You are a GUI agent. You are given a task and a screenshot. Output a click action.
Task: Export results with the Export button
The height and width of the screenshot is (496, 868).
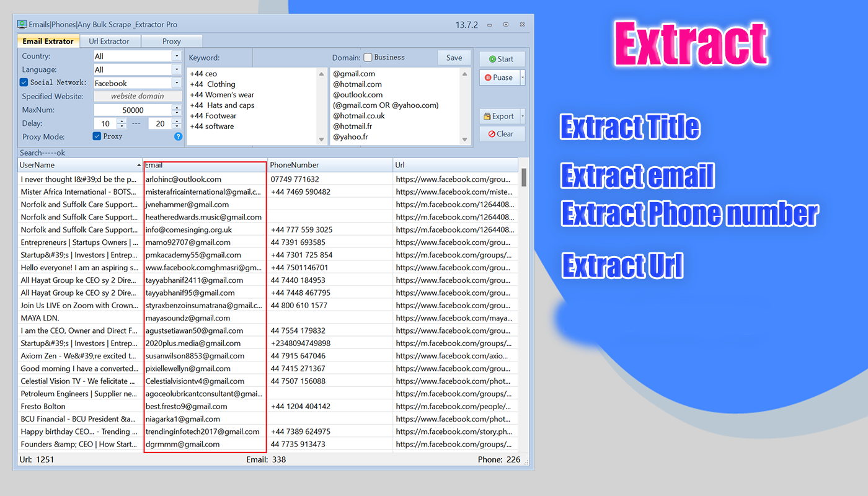499,116
